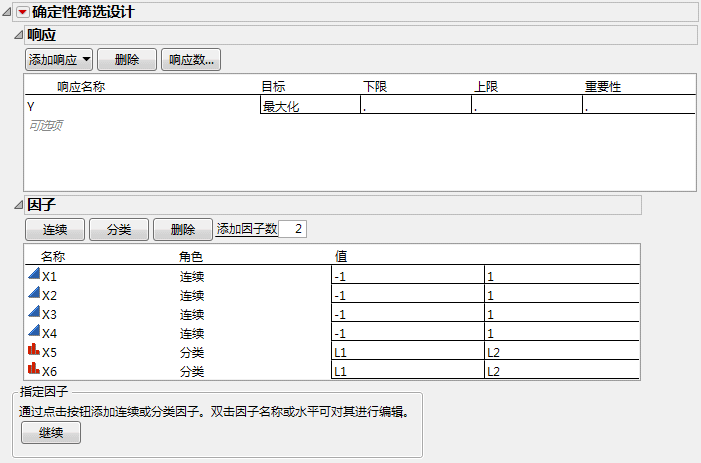
Task: Click the 连续 role of X2
Action: tap(192, 295)
